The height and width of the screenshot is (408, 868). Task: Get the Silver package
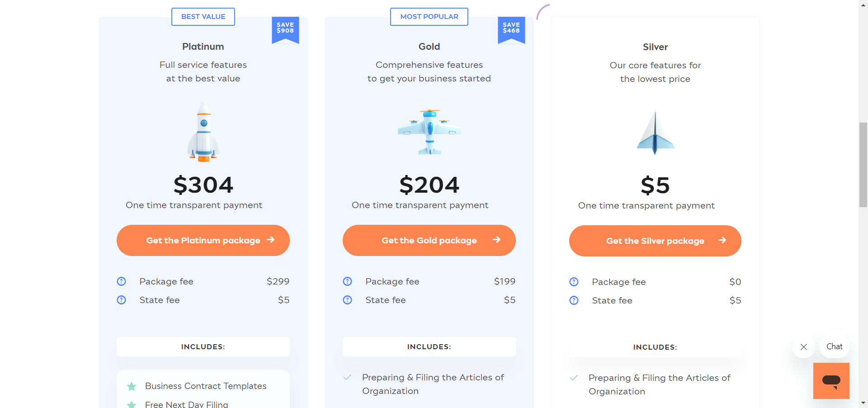pos(655,241)
